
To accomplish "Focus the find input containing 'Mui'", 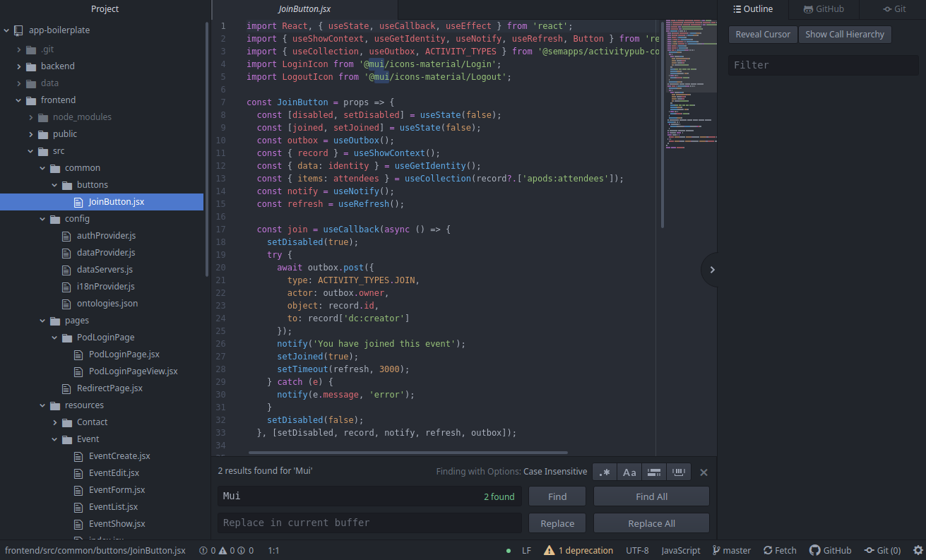I will point(369,496).
